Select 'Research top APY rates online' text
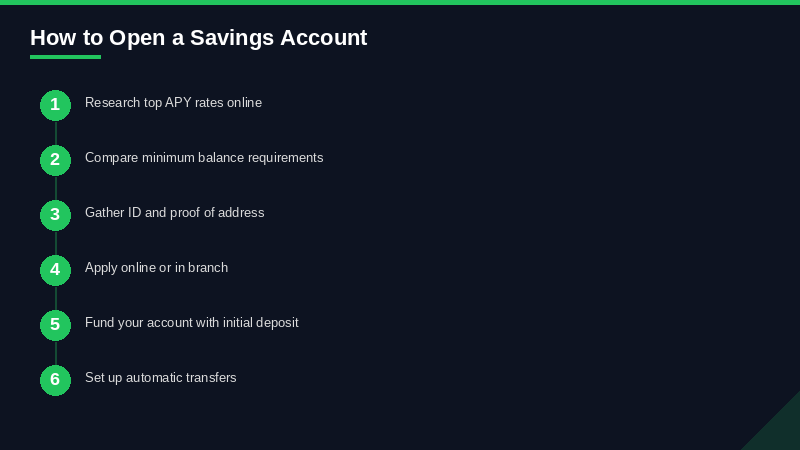800x450 pixels. click(173, 103)
